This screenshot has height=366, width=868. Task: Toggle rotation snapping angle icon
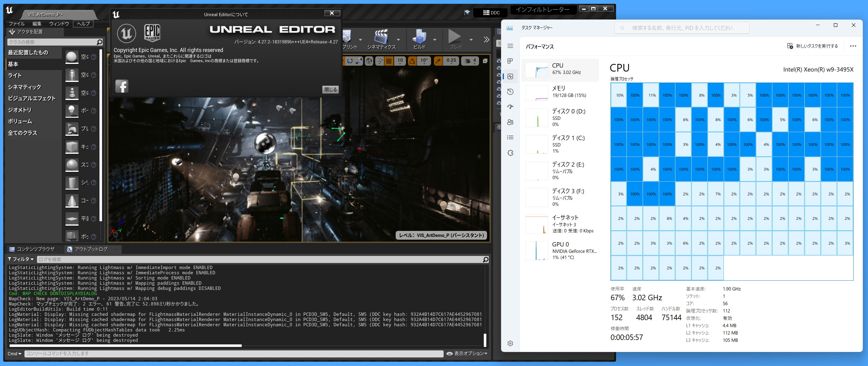(x=412, y=61)
